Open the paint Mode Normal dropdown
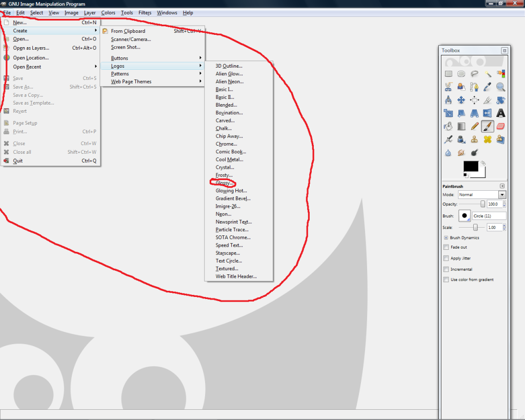Screen dimensions: 525x420 pyautogui.click(x=482, y=194)
